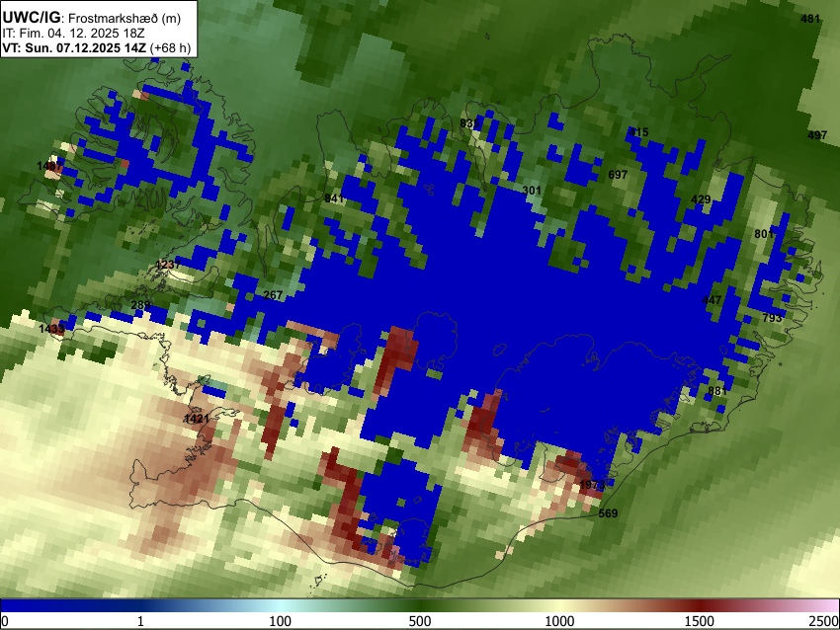
Task: Click the map value 415
Action: (x=638, y=131)
